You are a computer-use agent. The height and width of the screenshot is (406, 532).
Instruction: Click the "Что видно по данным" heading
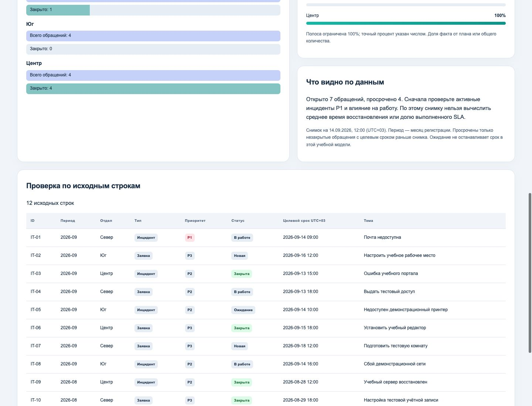click(x=345, y=82)
